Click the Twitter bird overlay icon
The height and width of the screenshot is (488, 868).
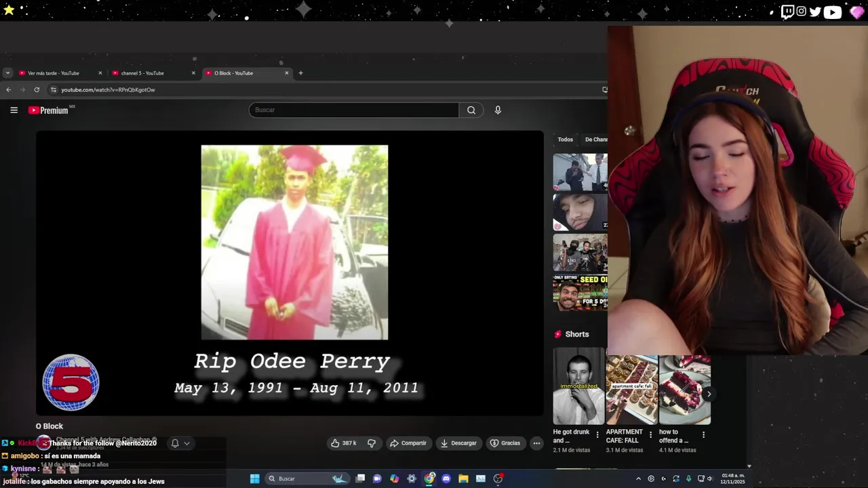(815, 12)
